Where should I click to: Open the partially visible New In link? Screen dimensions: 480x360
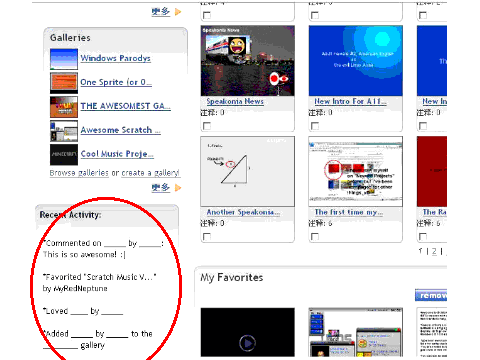434,101
